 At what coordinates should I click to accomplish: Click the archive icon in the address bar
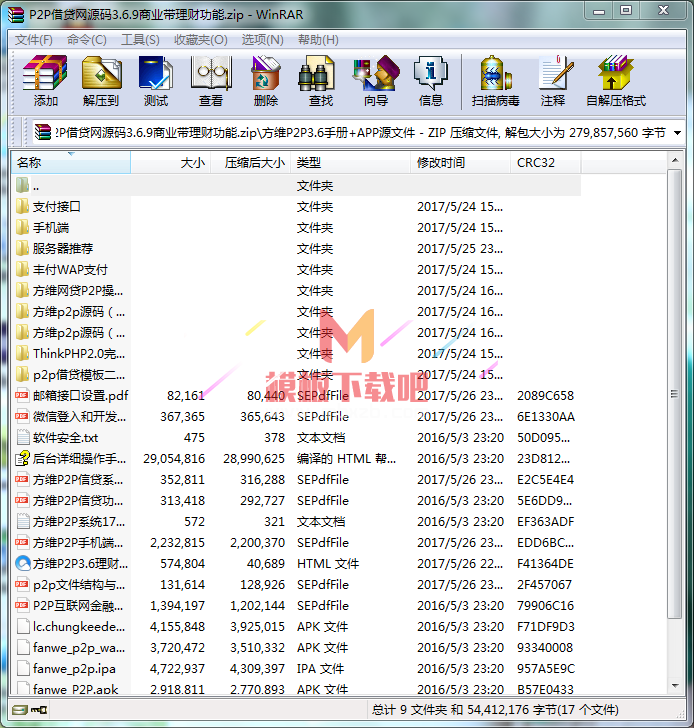pyautogui.click(x=43, y=133)
